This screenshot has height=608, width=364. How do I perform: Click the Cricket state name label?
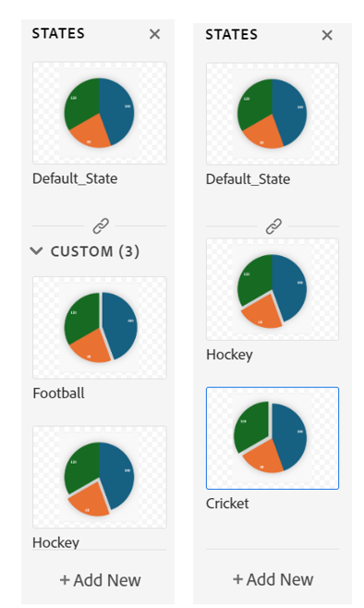(x=227, y=504)
